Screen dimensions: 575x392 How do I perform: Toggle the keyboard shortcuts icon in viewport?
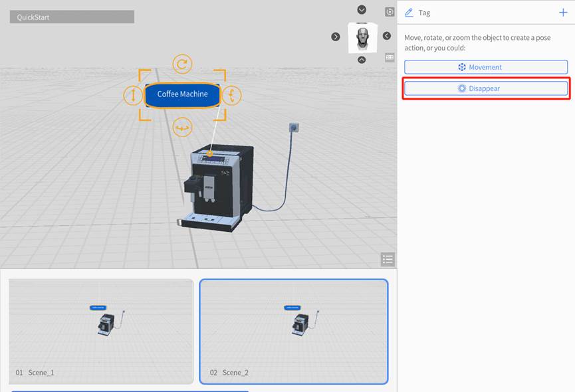coord(390,58)
